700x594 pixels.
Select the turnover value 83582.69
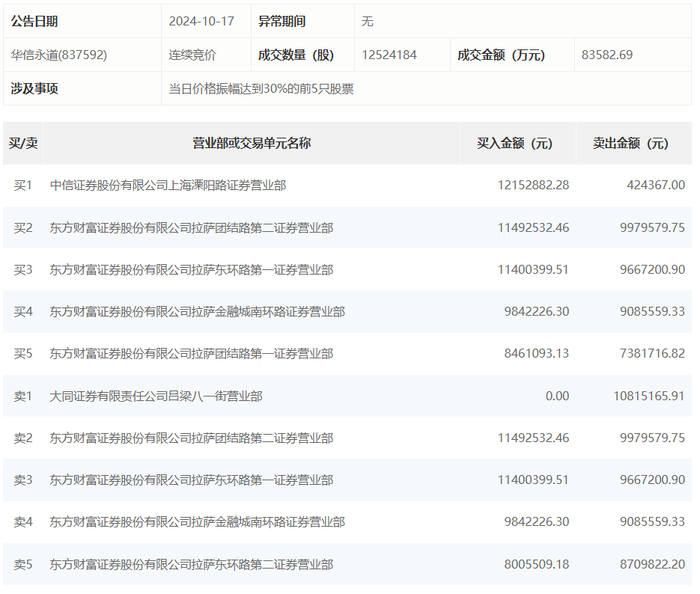pos(607,55)
